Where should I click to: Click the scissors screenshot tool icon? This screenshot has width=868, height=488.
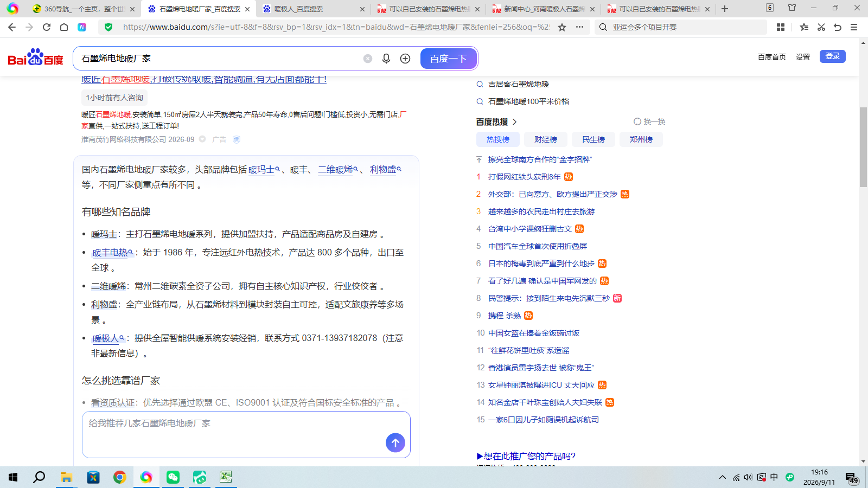(821, 27)
